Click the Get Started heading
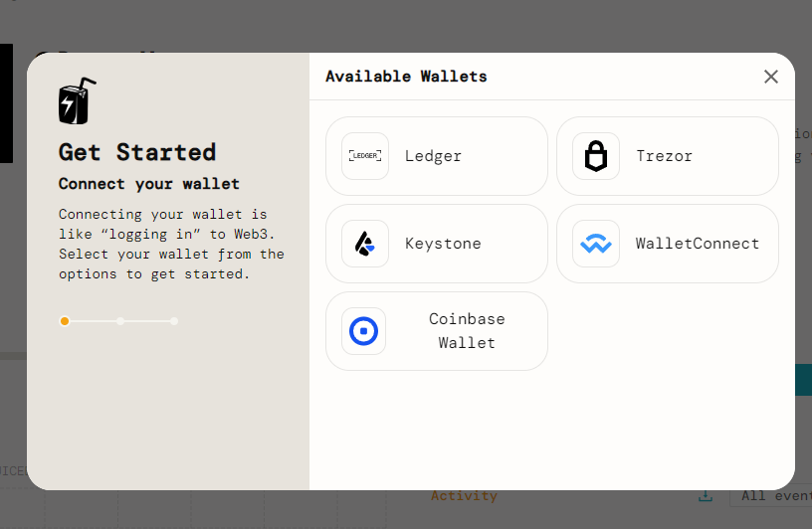Viewport: 812px width, 529px height. point(137,152)
